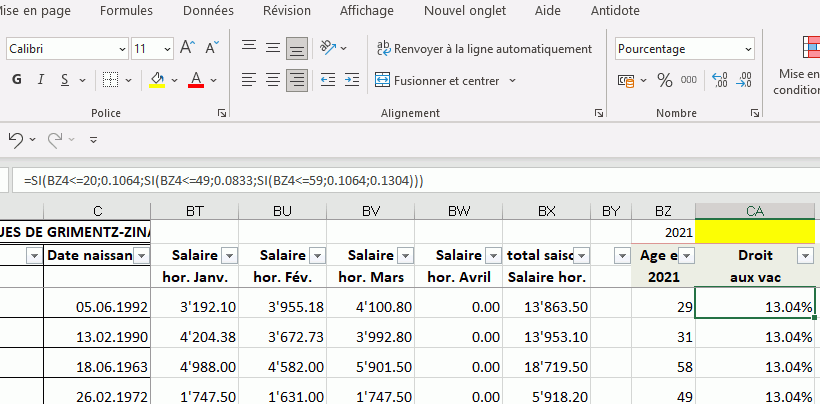Increase the font size
The image size is (820, 404).
pyautogui.click(x=185, y=48)
